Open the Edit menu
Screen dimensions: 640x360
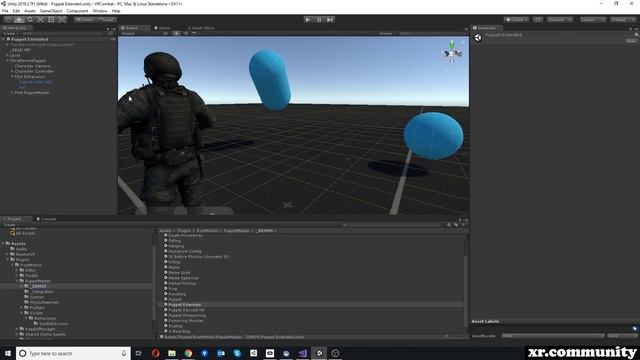(16, 11)
